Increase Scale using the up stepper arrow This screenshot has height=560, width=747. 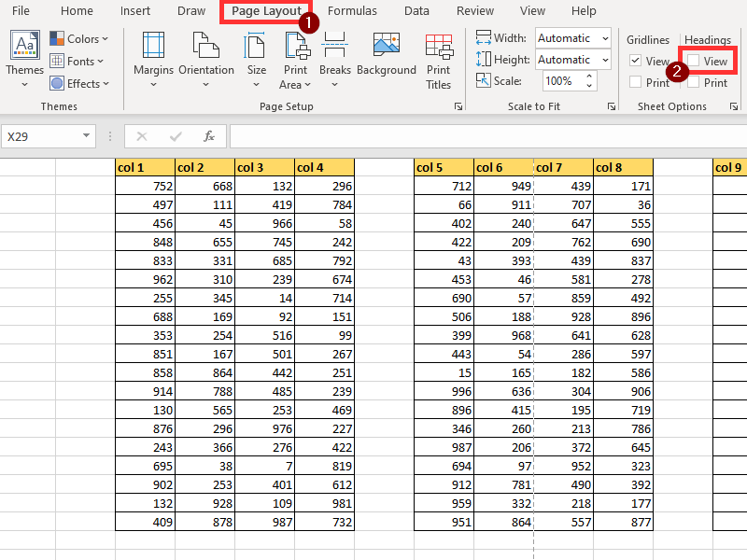coord(588,77)
